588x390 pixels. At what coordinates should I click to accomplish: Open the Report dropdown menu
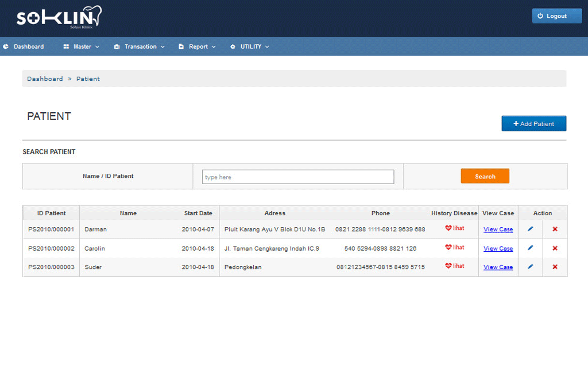tap(198, 47)
